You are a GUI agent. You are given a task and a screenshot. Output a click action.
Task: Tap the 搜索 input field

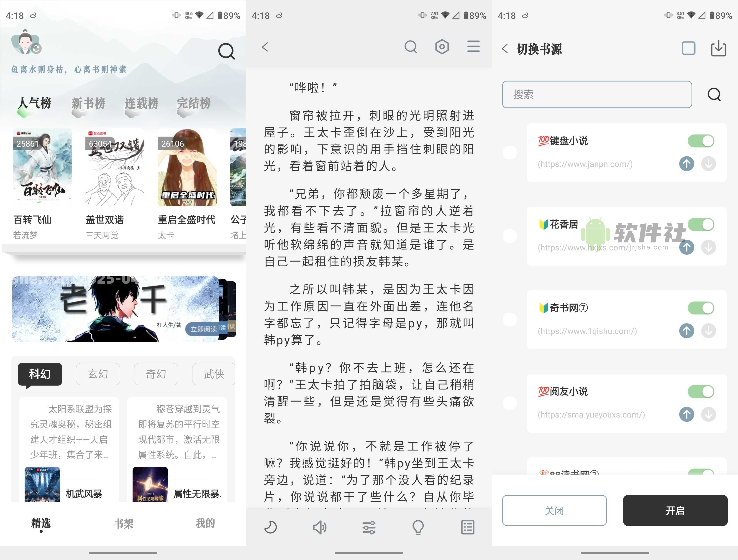tap(597, 95)
